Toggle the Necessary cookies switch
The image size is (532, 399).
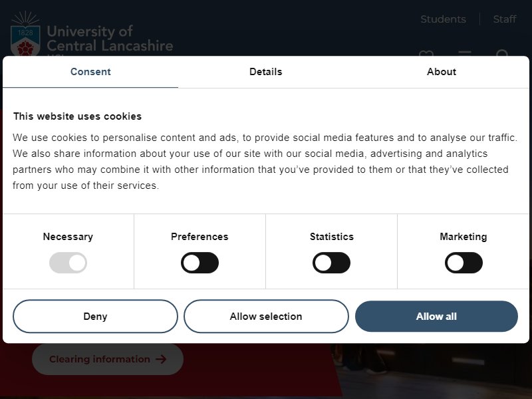coord(68,263)
